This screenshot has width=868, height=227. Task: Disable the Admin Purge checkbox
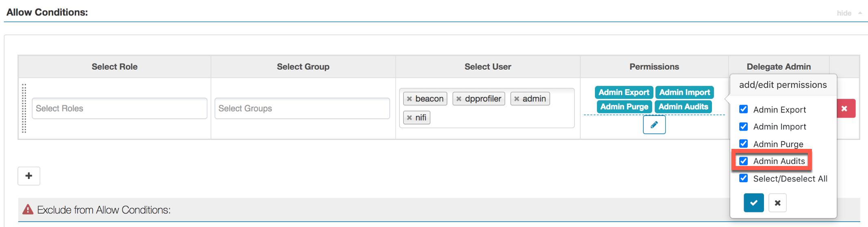(744, 144)
